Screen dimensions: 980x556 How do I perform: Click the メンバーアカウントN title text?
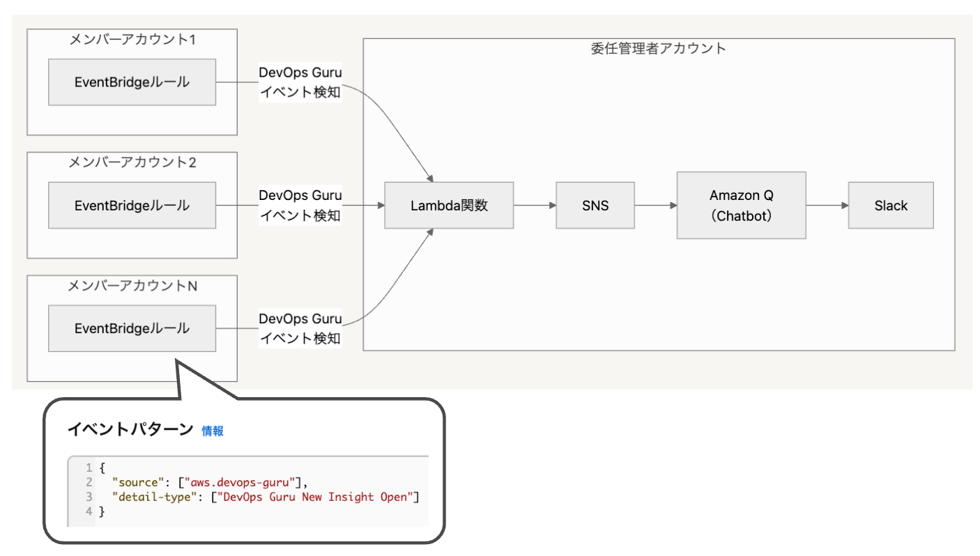pyautogui.click(x=132, y=286)
